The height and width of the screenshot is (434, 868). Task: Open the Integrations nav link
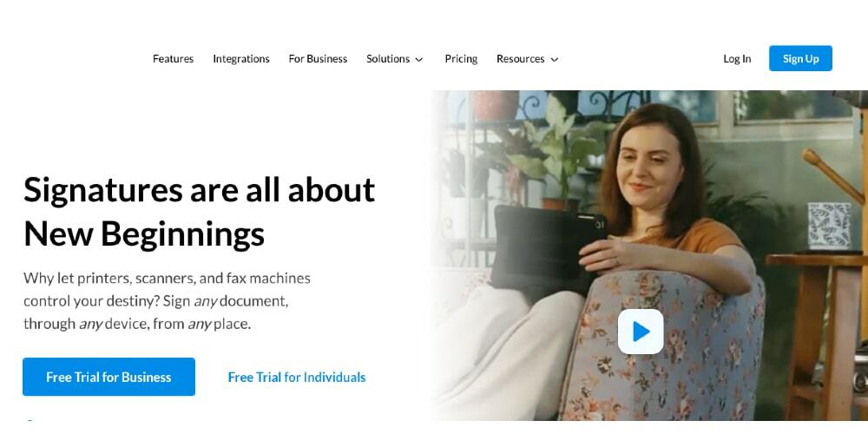(x=241, y=59)
